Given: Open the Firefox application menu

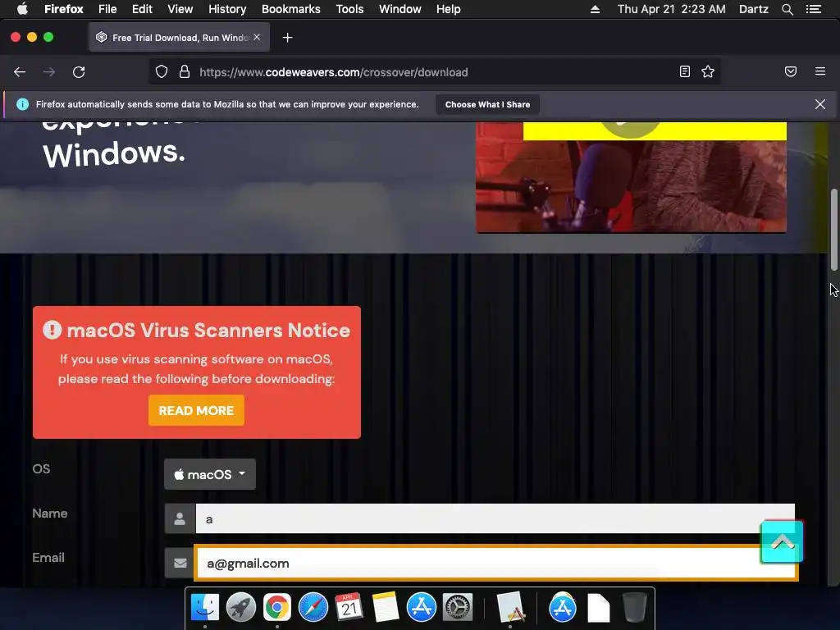Looking at the screenshot, I should coord(64,9).
